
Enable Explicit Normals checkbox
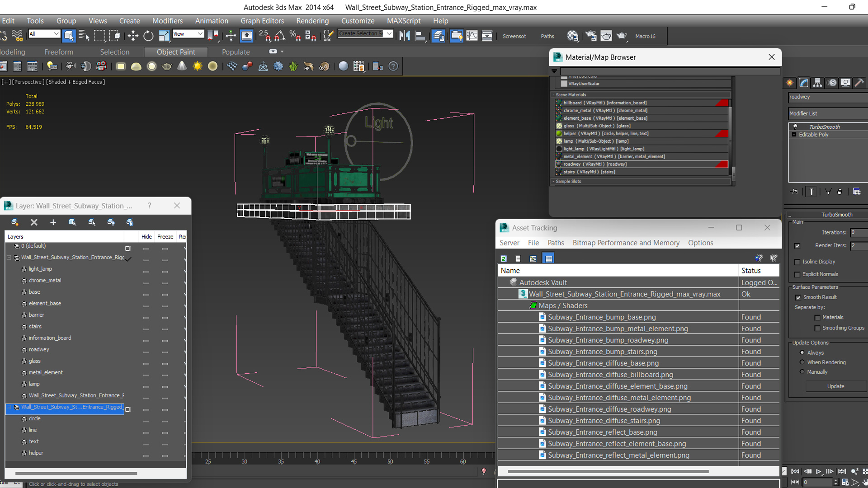pyautogui.click(x=797, y=275)
